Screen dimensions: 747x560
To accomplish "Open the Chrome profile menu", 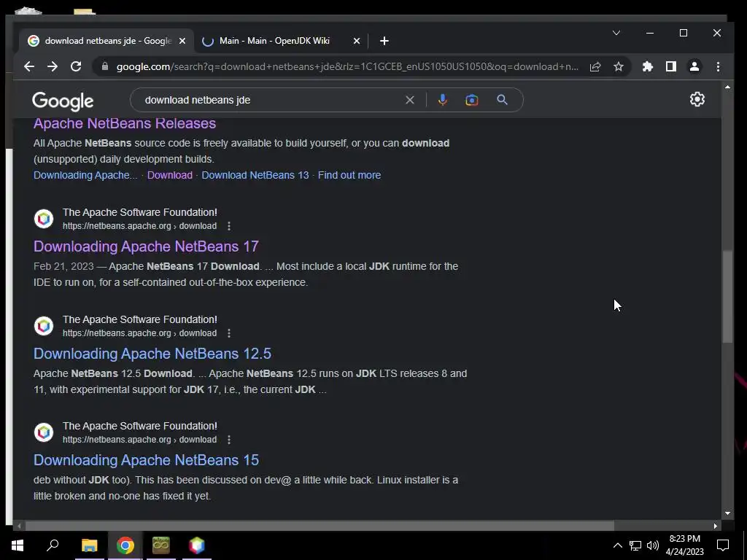I will pyautogui.click(x=694, y=66).
